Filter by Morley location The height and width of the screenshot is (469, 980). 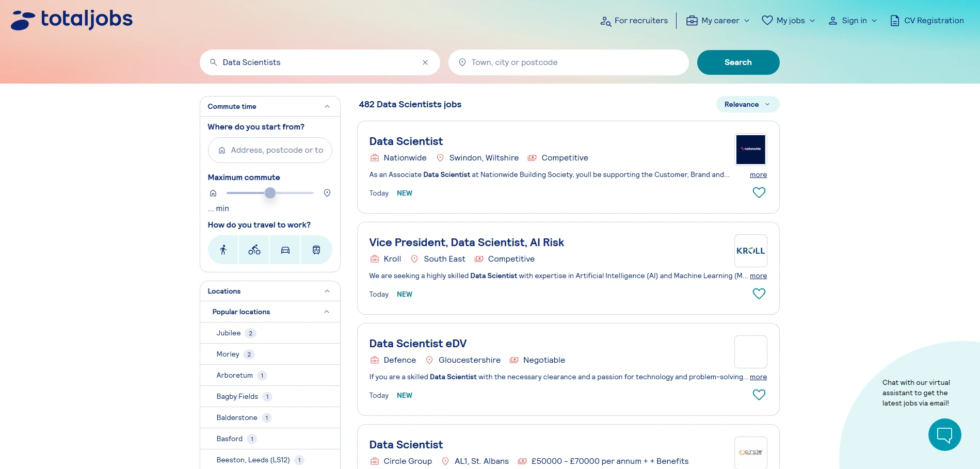(x=270, y=354)
